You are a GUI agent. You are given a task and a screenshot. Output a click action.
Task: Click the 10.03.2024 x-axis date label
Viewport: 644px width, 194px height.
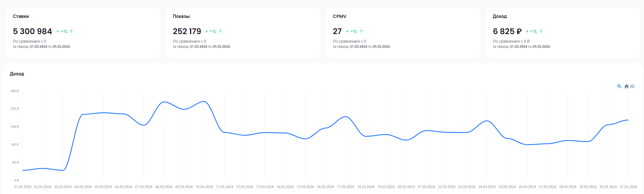[x=204, y=187]
